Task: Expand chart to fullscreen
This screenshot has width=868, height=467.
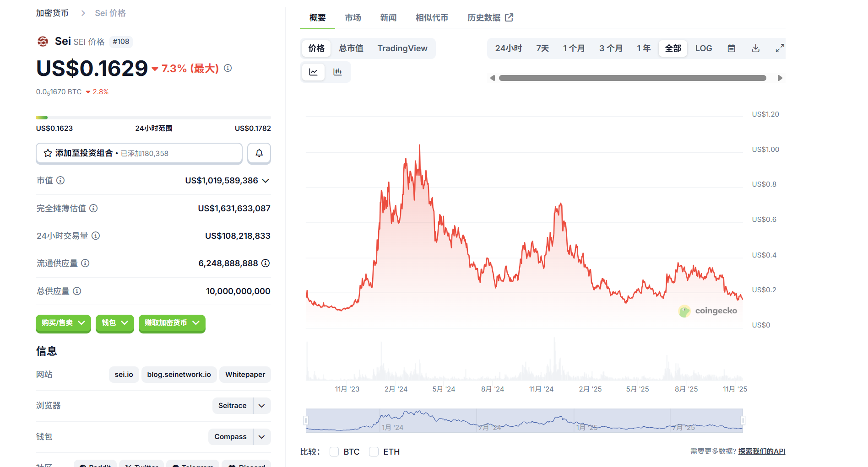Action: (780, 48)
